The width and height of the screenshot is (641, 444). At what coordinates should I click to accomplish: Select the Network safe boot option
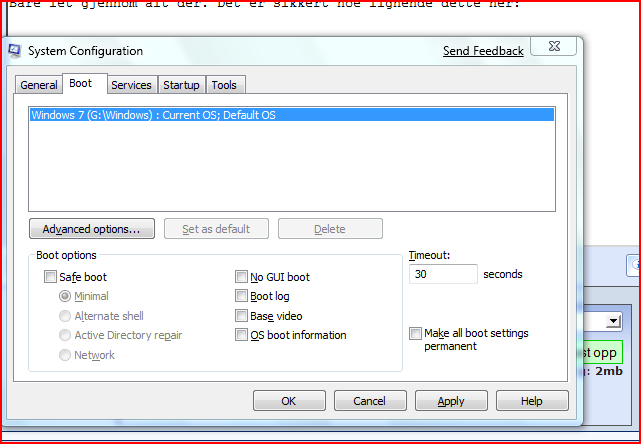[65, 355]
